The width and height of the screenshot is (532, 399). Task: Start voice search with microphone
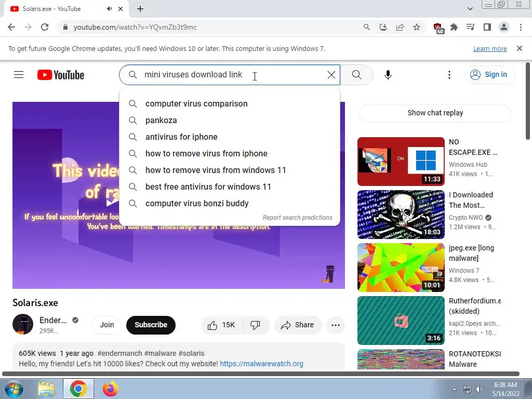[x=388, y=75]
